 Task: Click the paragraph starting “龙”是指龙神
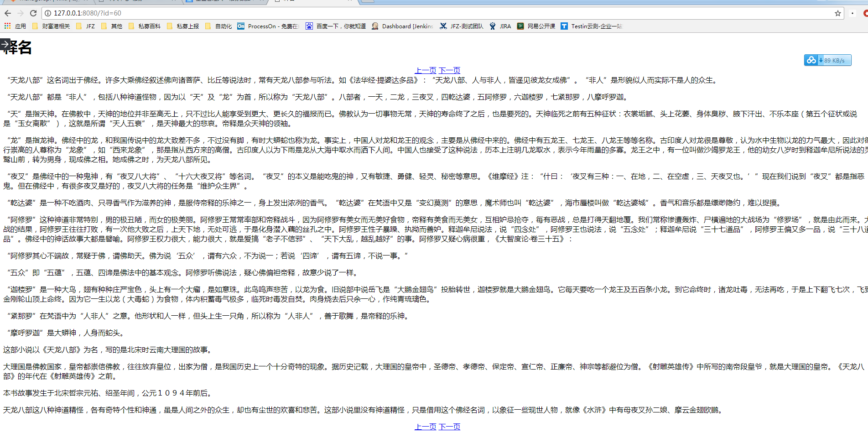[435, 150]
